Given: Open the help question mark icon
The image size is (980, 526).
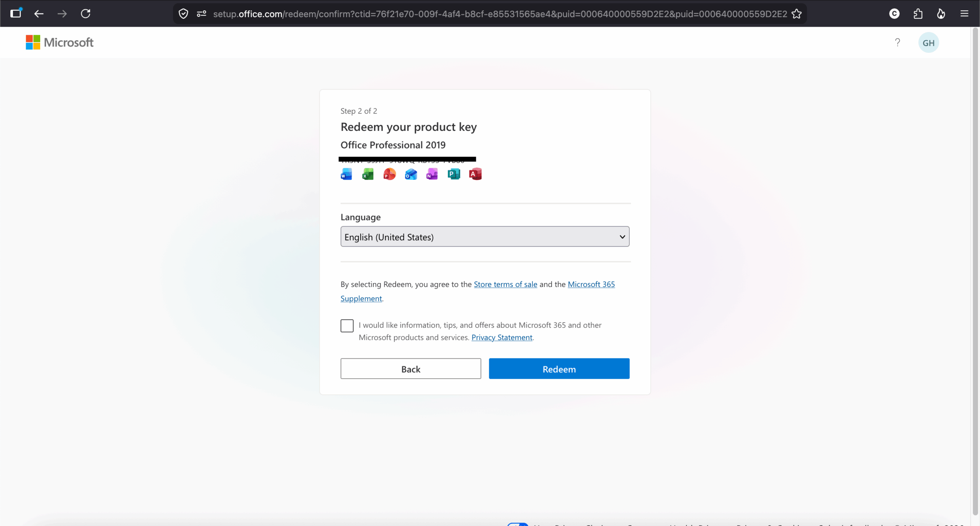Looking at the screenshot, I should click(x=897, y=42).
